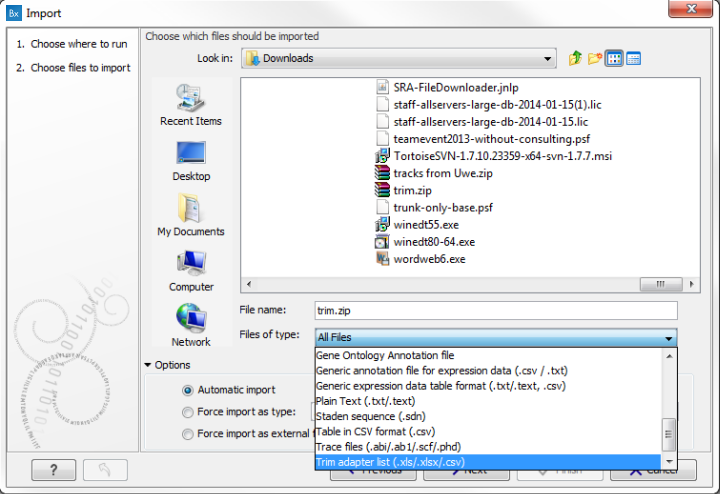The image size is (720, 494).
Task: Click the winedt55.exe file icon
Action: click(x=382, y=225)
